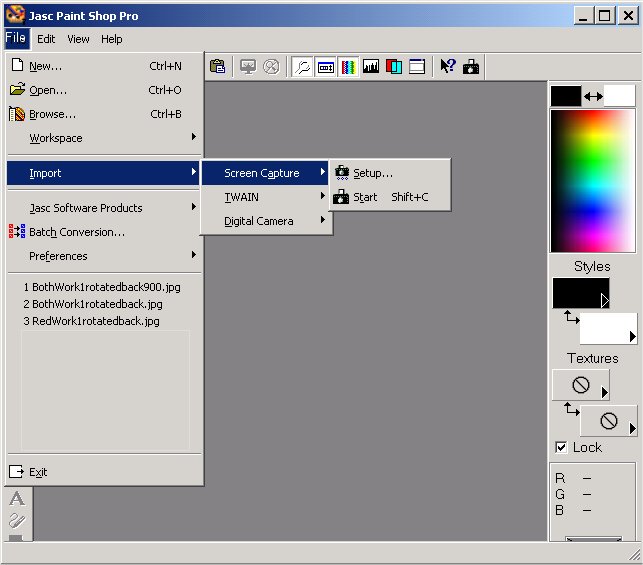
Task: Toggle the Histogram window toolbar button
Action: (x=371, y=67)
